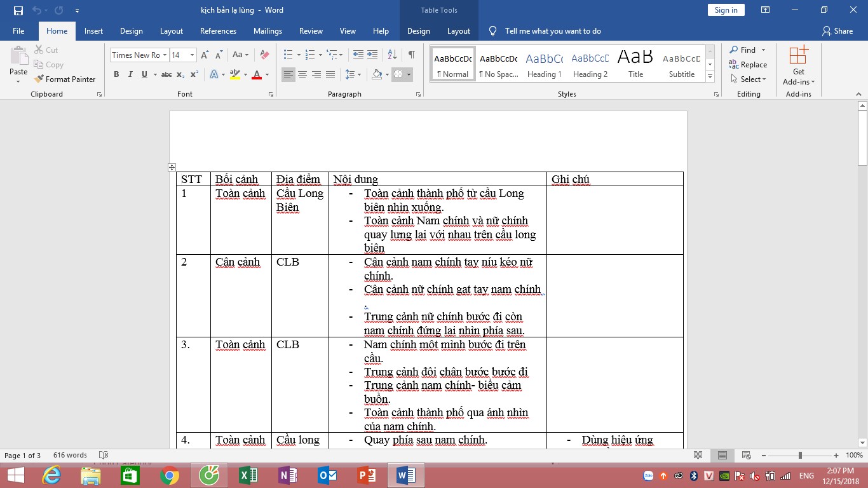Viewport: 868px width, 488px height.
Task: Justify the paragraph text
Action: pyautogui.click(x=330, y=74)
